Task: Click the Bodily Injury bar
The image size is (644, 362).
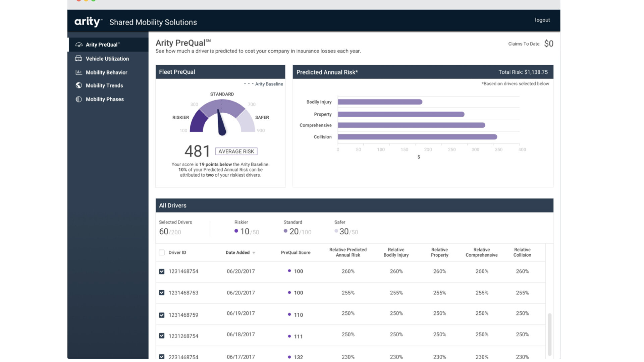Action: click(x=380, y=102)
